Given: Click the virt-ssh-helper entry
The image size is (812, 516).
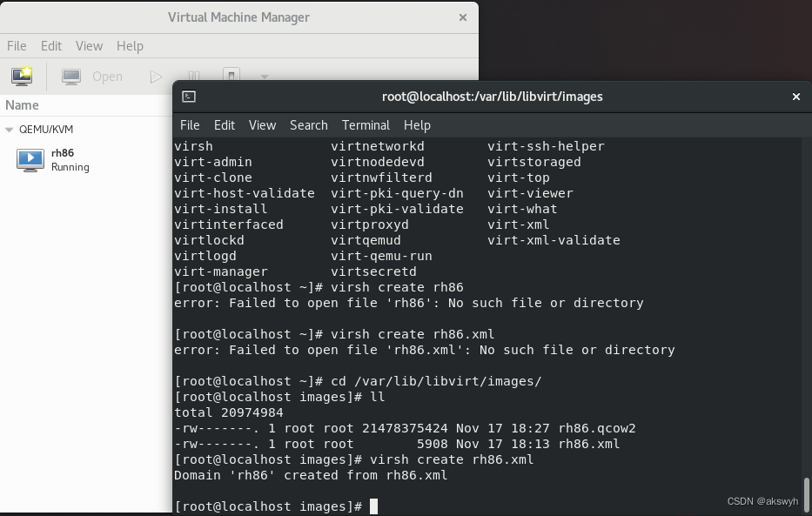Looking at the screenshot, I should point(546,146).
